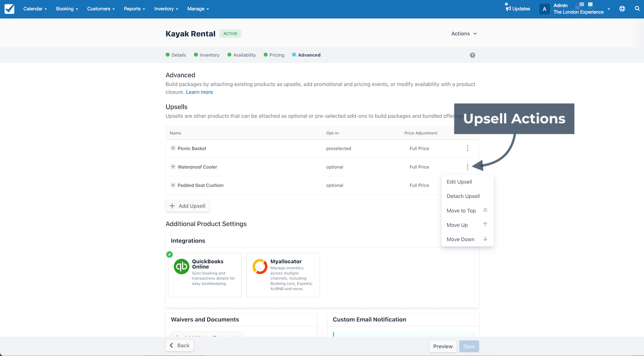
Task: Click the question mark help icon
Action: [472, 55]
